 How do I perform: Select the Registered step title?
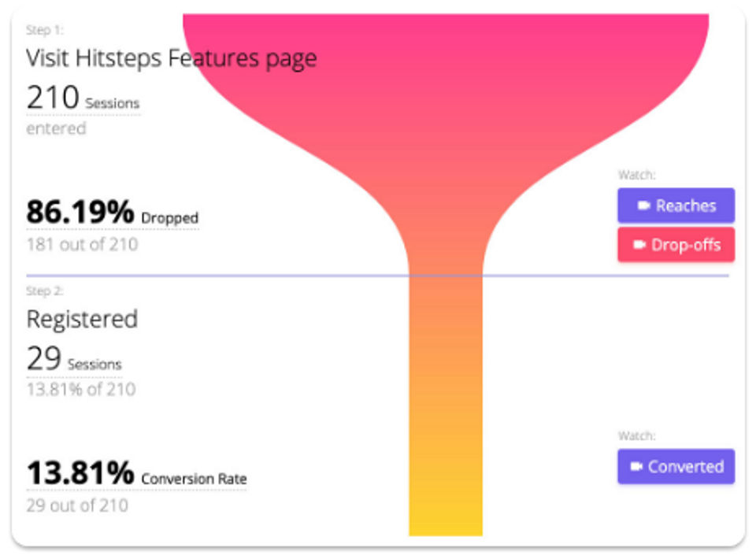click(x=82, y=319)
